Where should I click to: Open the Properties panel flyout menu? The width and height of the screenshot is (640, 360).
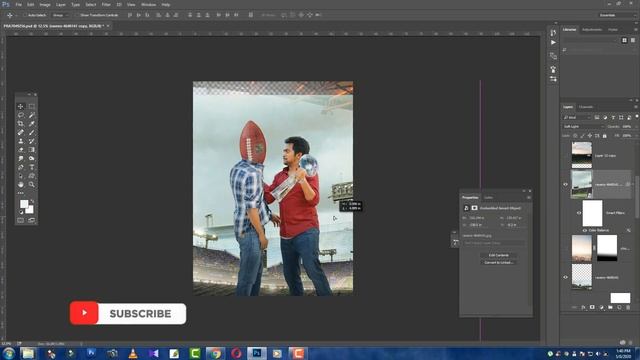[x=529, y=198]
